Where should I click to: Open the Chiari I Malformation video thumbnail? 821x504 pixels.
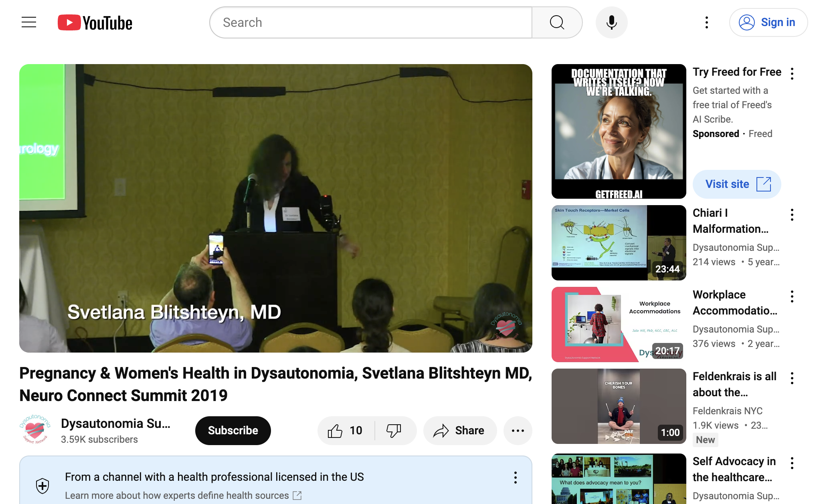(x=619, y=243)
